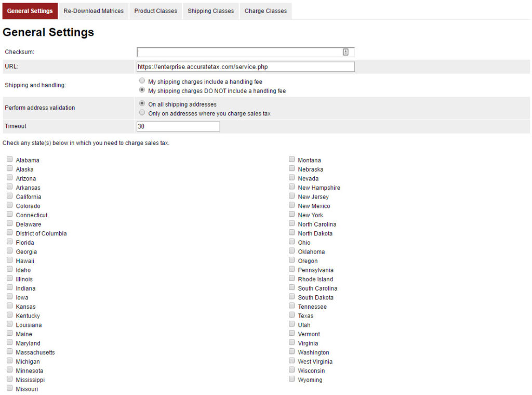Screen dimensions: 532x395
Task: Select the General Settings tab
Action: (x=30, y=10)
